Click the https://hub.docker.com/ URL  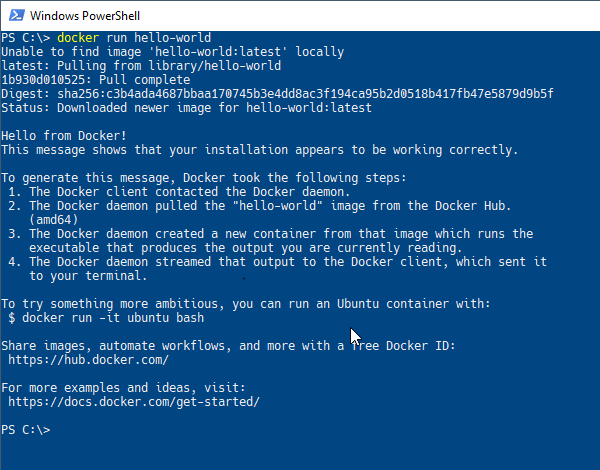88,360
